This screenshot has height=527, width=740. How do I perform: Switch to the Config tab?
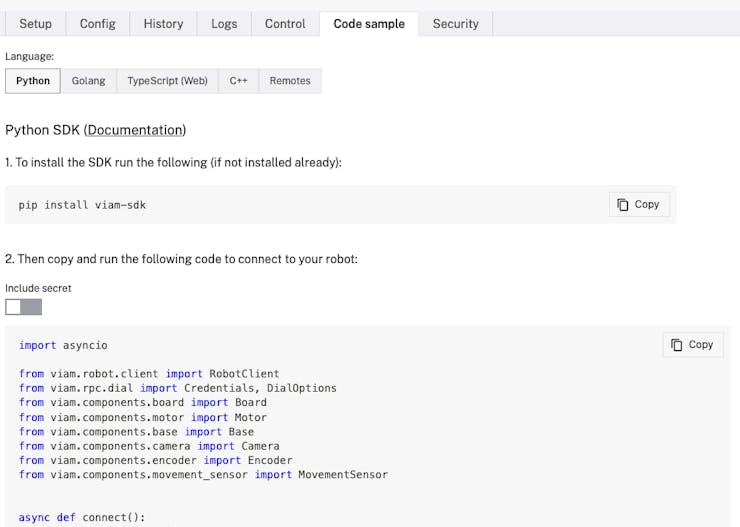tap(97, 24)
